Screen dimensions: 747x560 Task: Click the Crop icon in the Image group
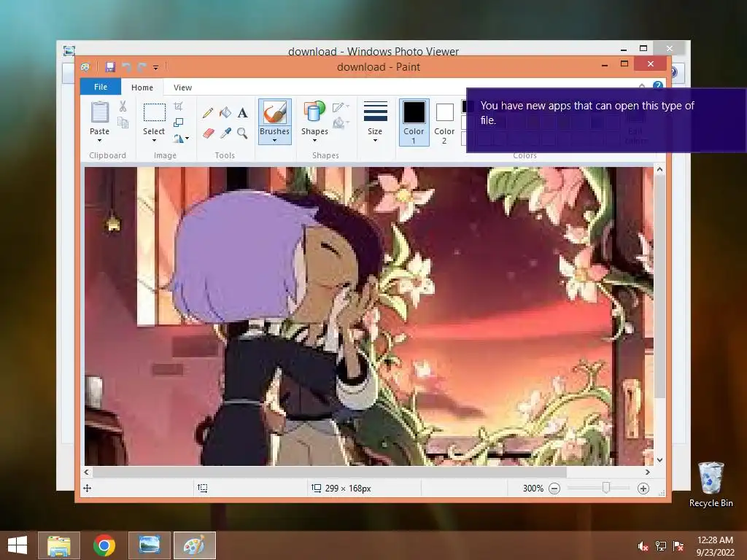178,106
